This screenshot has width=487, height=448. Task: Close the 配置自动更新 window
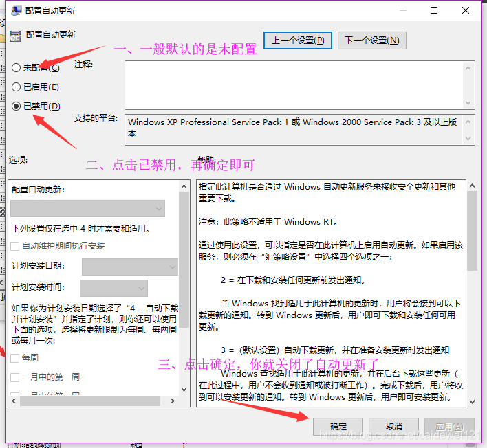point(465,10)
